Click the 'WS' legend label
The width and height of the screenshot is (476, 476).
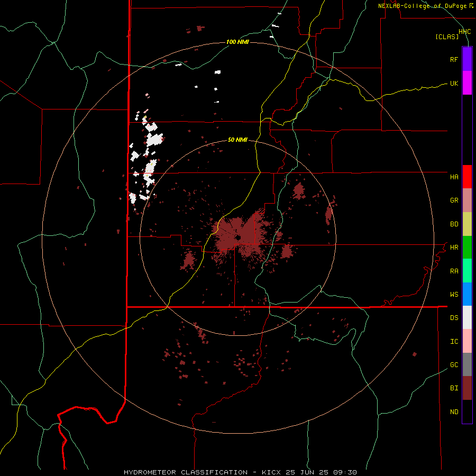click(454, 295)
